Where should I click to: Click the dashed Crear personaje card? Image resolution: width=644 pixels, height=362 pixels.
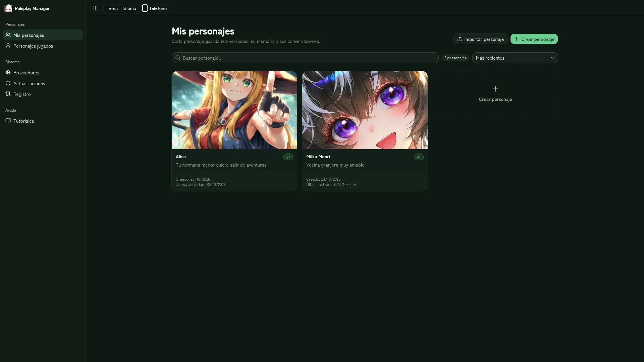coord(495,94)
